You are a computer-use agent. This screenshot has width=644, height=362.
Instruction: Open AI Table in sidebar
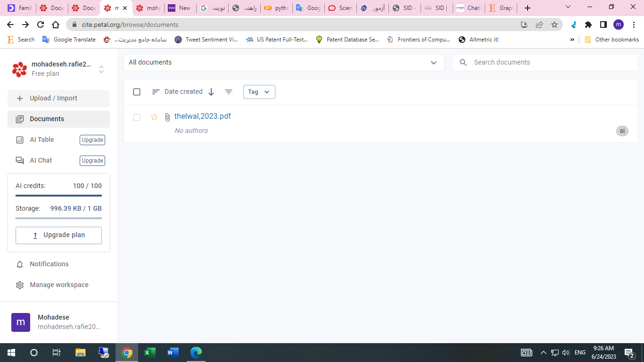pos(42,140)
